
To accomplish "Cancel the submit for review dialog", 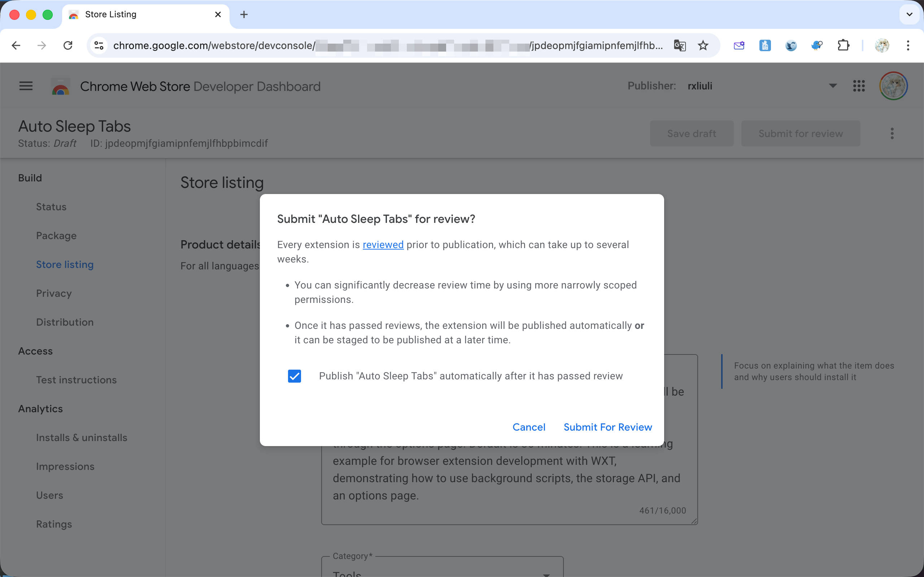I will click(528, 427).
